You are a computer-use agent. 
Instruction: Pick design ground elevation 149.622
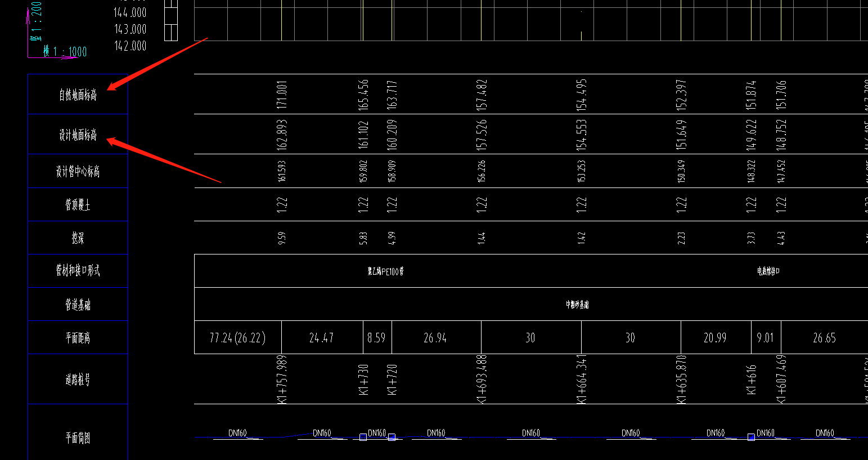(752, 135)
